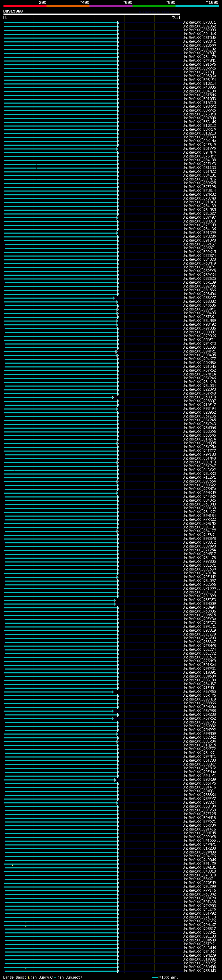Open the UniRef100_A9Y8Q7 entry
Screen dimensions: 222x980
199,53
